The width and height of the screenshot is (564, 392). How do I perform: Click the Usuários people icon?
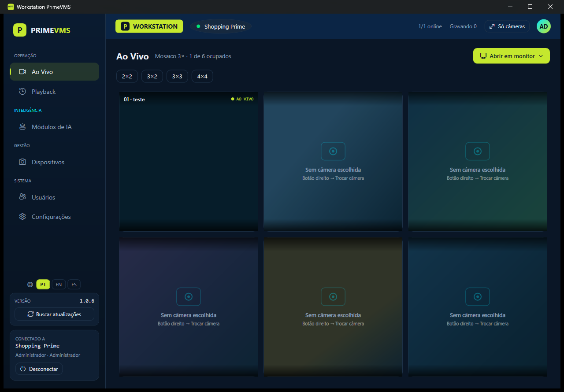pos(22,197)
